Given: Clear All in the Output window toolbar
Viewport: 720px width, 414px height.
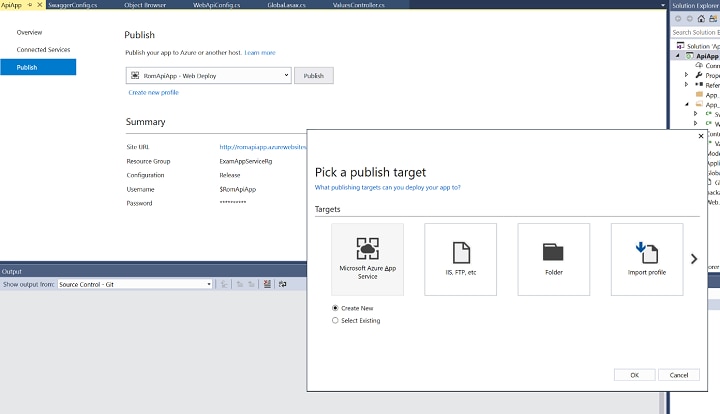Looking at the screenshot, I should pyautogui.click(x=267, y=284).
